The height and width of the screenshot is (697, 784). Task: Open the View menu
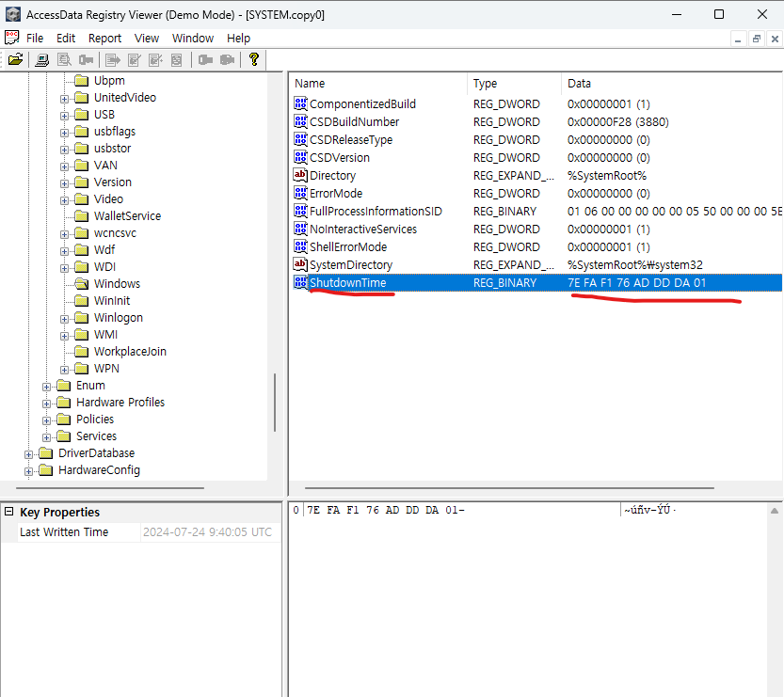(x=147, y=38)
